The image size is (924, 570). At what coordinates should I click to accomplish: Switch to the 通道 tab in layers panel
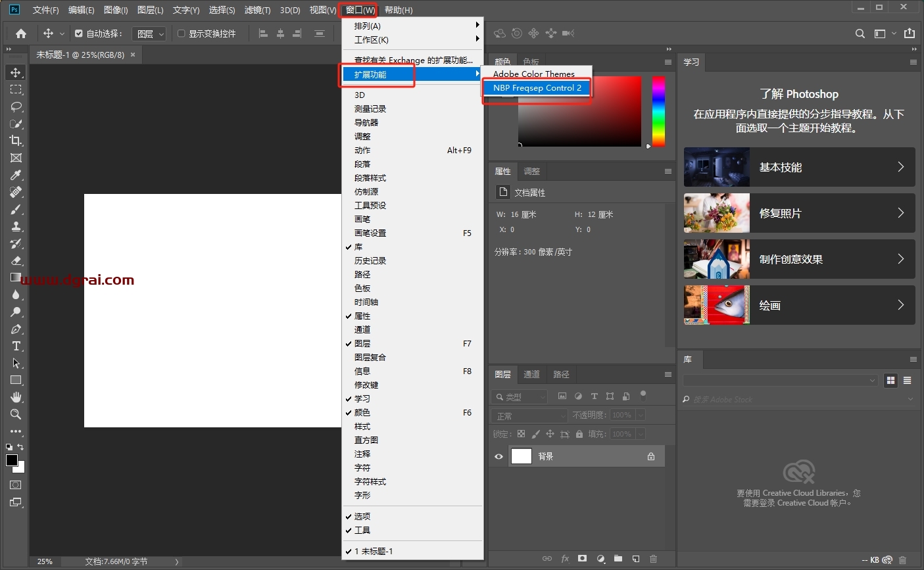pyautogui.click(x=531, y=374)
